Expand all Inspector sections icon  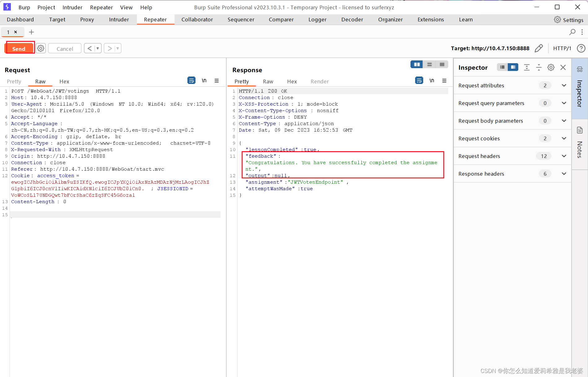(x=527, y=67)
